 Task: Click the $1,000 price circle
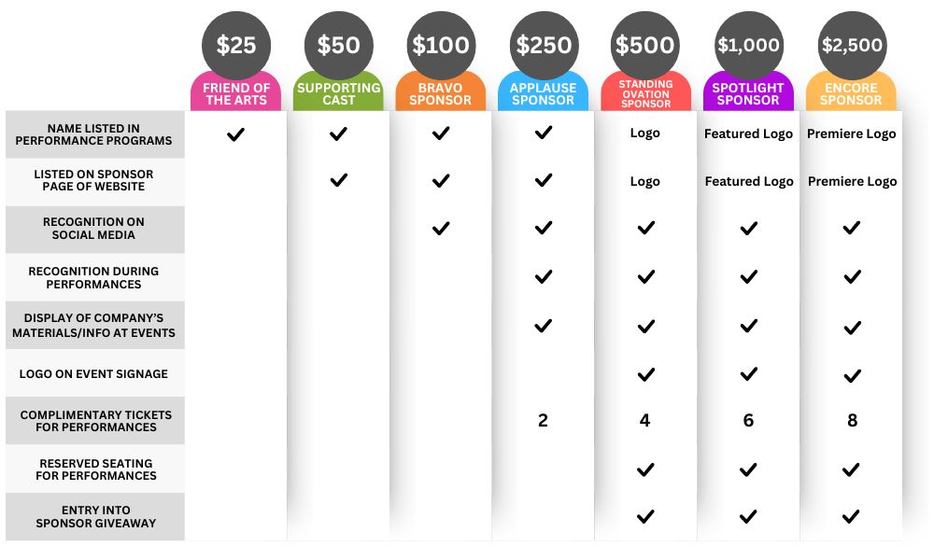click(749, 45)
